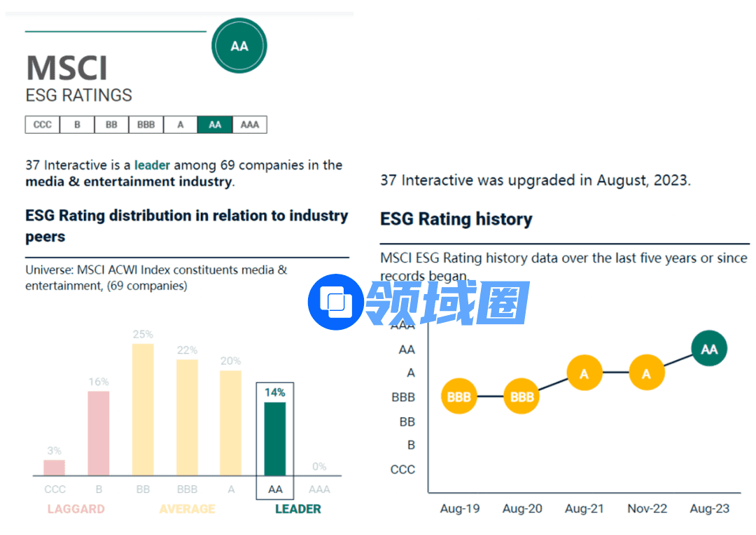Select the 16% B distribution bar
This screenshot has width=756, height=535.
[x=99, y=433]
